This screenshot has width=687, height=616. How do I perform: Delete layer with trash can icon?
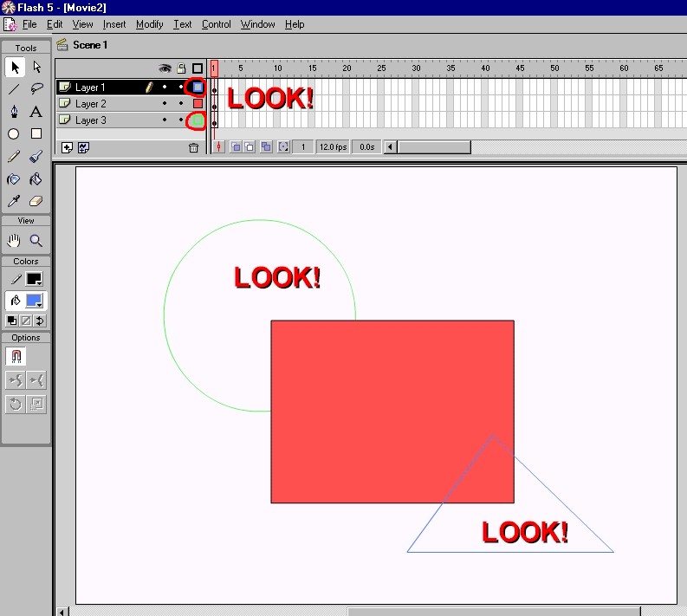tap(194, 148)
